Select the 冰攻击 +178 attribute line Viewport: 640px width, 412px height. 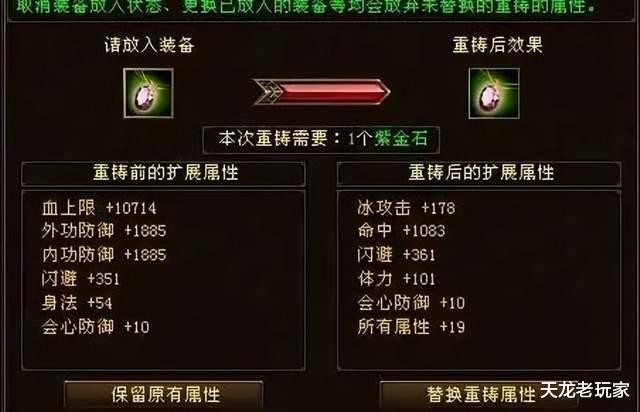click(x=406, y=208)
